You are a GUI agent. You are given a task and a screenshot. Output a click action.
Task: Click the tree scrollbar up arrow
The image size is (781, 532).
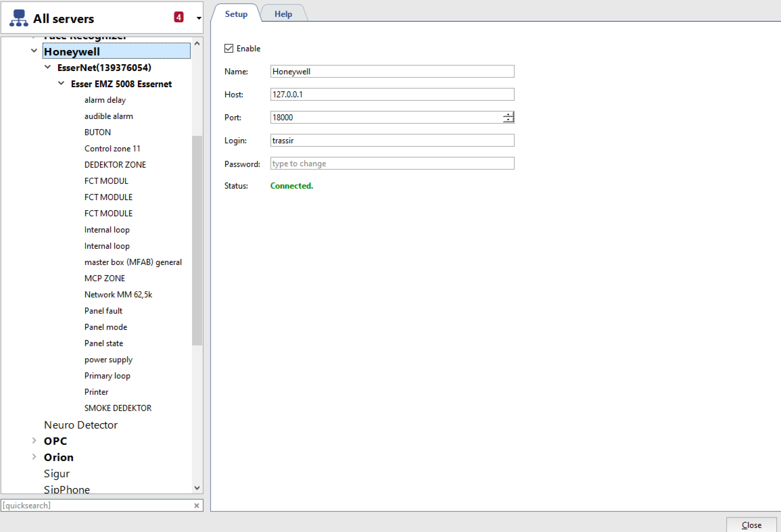(x=197, y=43)
